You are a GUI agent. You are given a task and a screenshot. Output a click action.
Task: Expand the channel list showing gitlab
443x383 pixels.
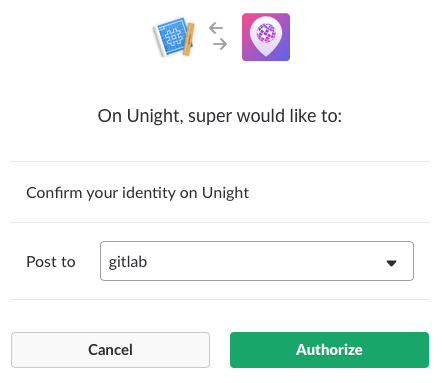tap(257, 261)
